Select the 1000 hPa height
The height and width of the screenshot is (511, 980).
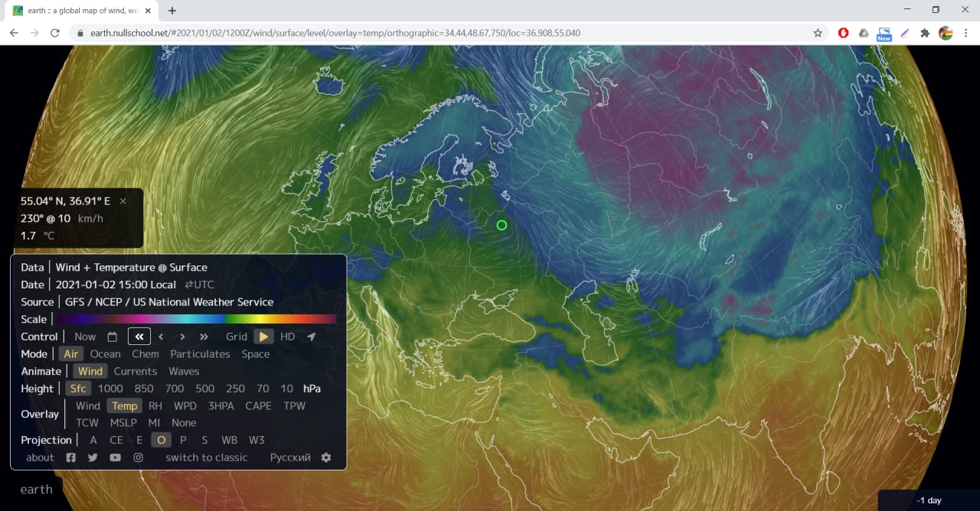[110, 389]
